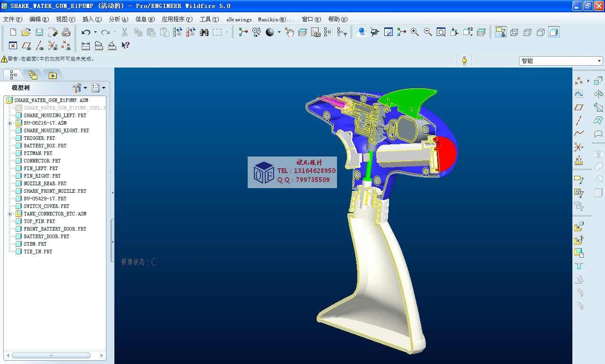
Task: Click the context-sensitive Help arrow icon
Action: pos(125,45)
